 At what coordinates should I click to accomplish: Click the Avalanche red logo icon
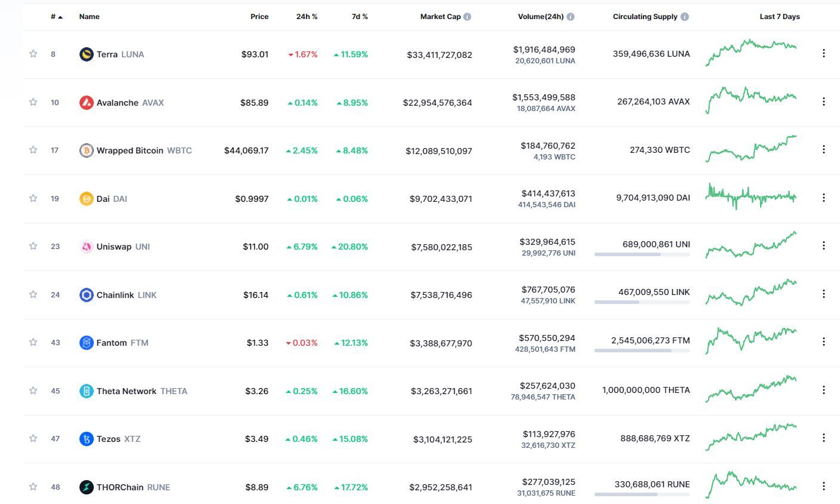coord(86,103)
